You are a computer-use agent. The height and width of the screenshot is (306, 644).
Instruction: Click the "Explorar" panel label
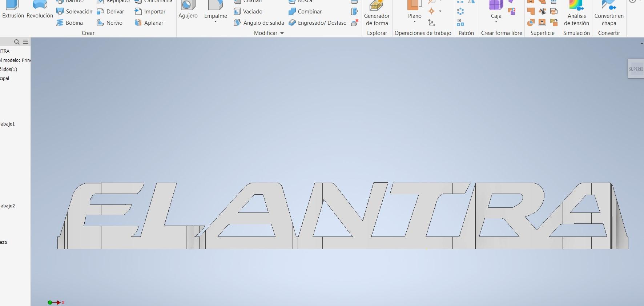pyautogui.click(x=377, y=33)
